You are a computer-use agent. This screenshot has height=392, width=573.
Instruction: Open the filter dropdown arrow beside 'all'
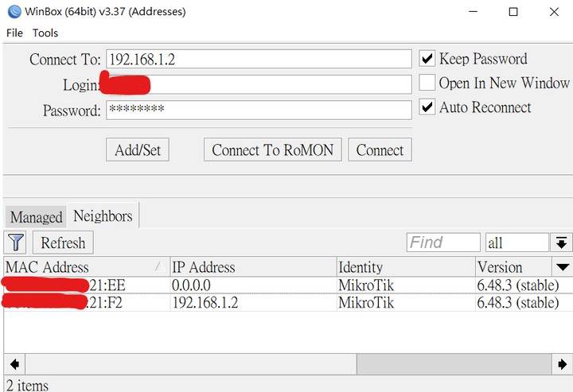pyautogui.click(x=561, y=243)
